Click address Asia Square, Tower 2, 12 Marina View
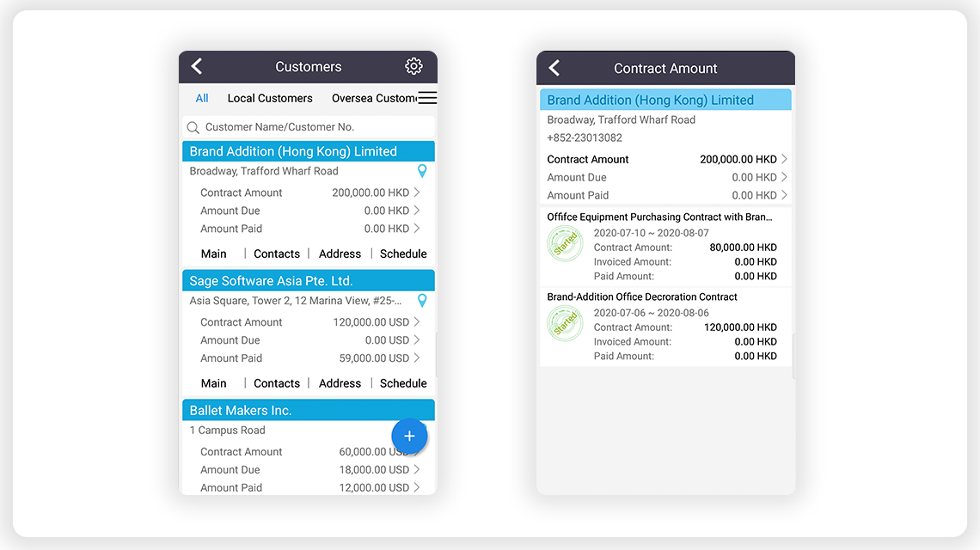Image resolution: width=980 pixels, height=550 pixels. (x=296, y=301)
